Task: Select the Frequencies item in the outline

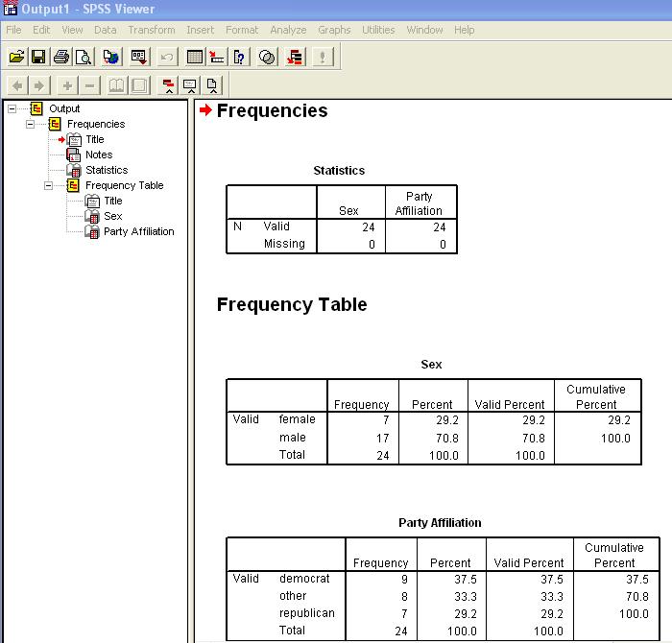Action: 96,124
